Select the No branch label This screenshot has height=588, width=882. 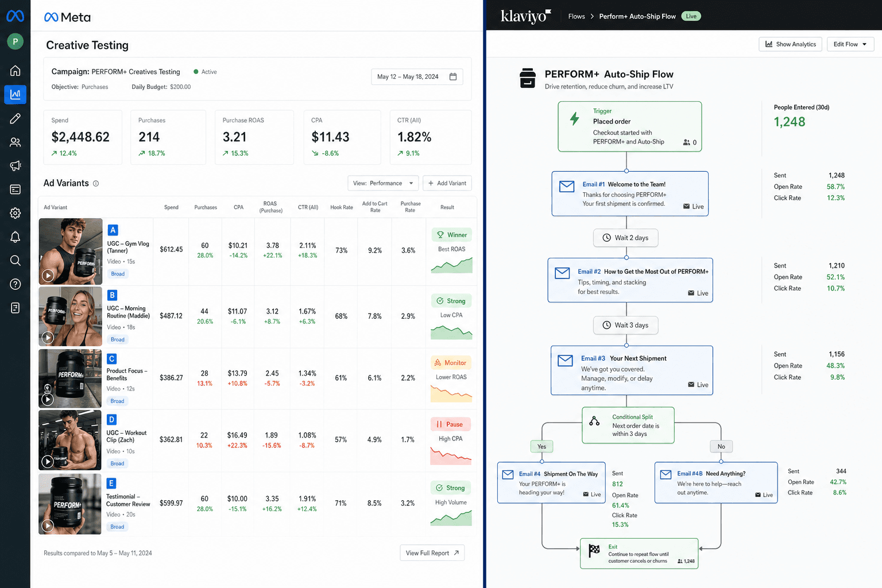721,447
